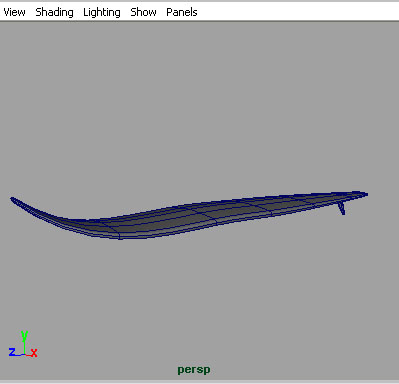This screenshot has height=384, width=399.
Task: Click the green Y axis label
Action: tap(24, 336)
